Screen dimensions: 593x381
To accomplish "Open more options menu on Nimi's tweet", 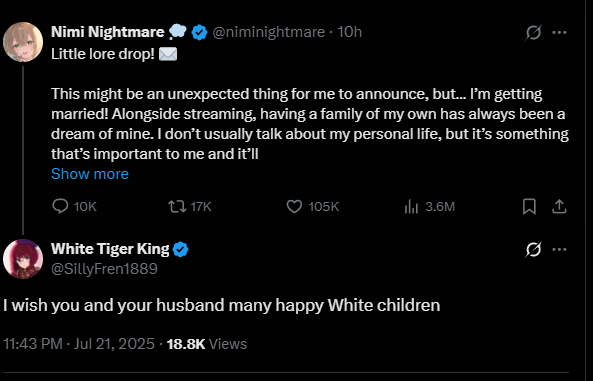I will pyautogui.click(x=559, y=33).
